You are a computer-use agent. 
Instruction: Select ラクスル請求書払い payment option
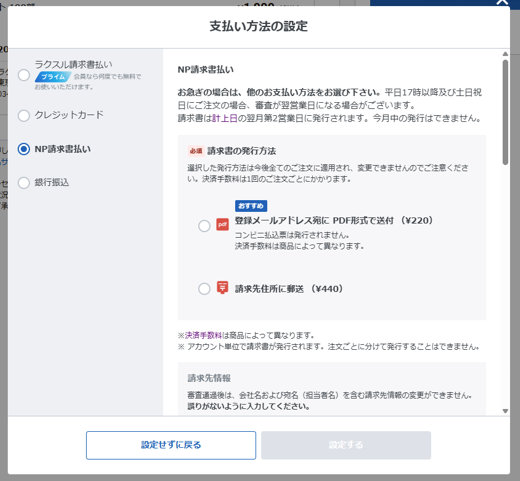point(24,75)
